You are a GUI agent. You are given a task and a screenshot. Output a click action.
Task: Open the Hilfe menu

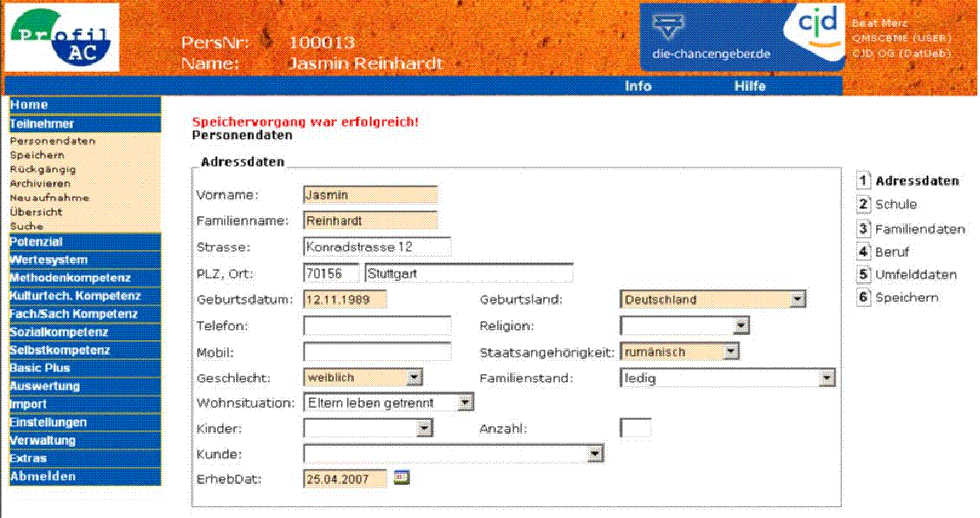[749, 86]
